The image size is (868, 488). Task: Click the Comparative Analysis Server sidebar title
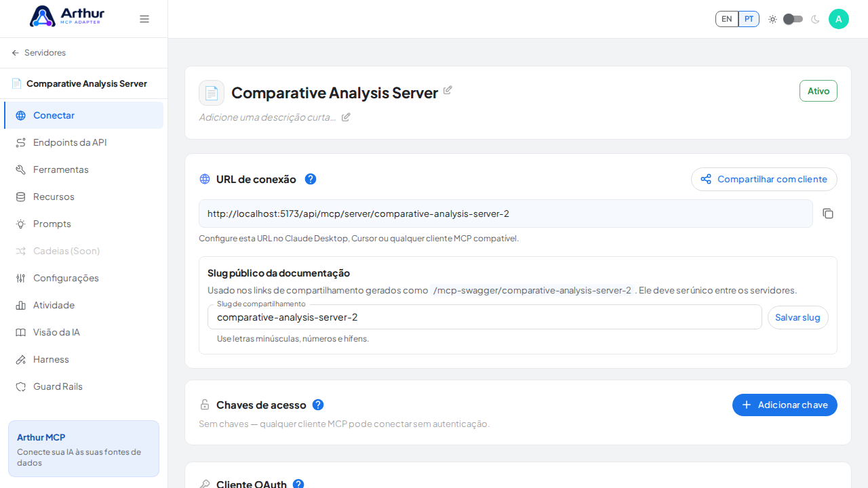[x=87, y=83]
